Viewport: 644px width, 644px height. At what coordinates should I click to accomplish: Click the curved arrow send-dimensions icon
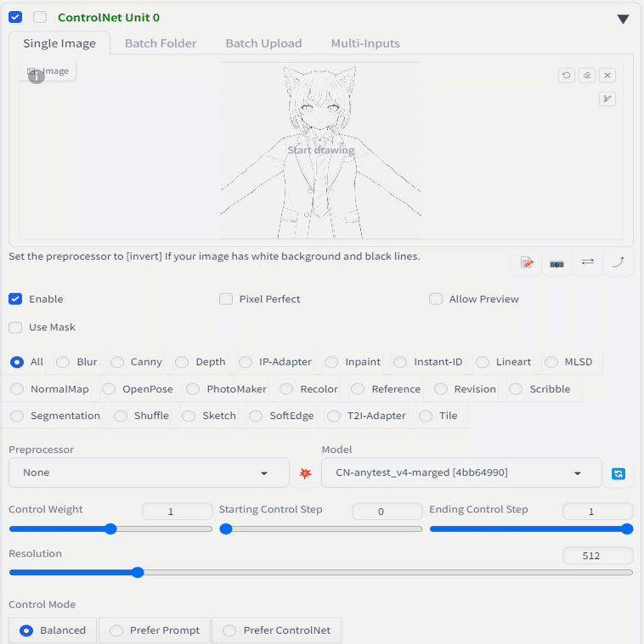(x=618, y=262)
